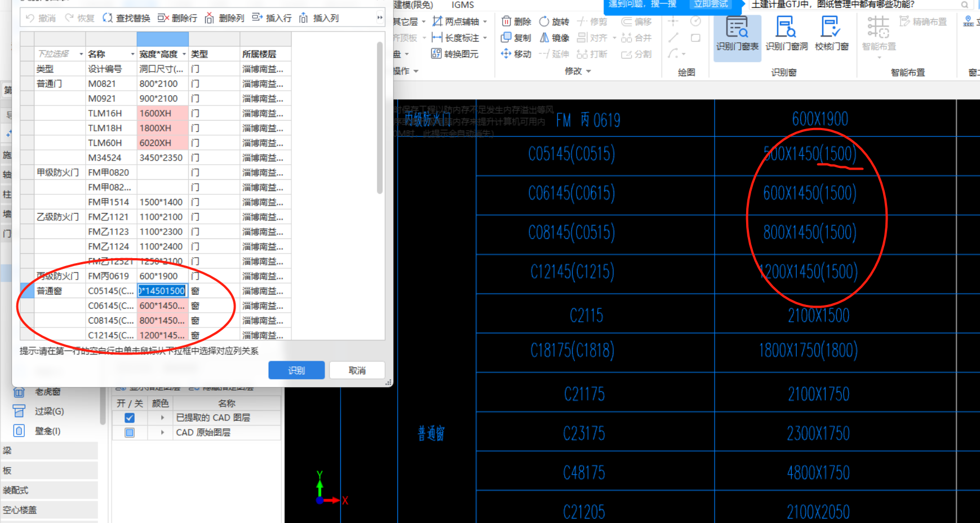Click the selected width*height cell for C05145
Screen dimensions: 980x523
pos(162,291)
